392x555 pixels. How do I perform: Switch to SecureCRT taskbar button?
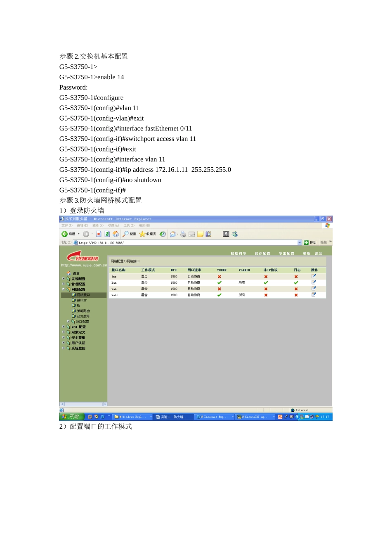click(x=256, y=417)
